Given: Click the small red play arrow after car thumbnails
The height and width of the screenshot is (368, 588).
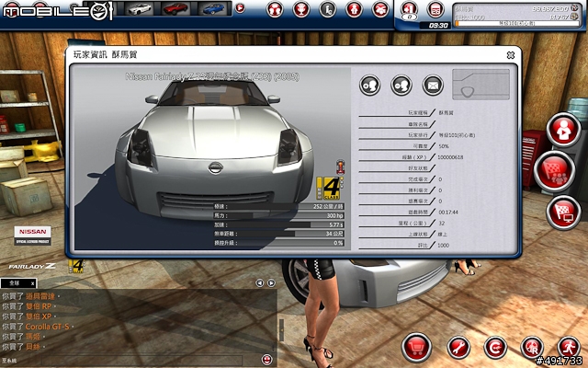Looking at the screenshot, I should 240,8.
